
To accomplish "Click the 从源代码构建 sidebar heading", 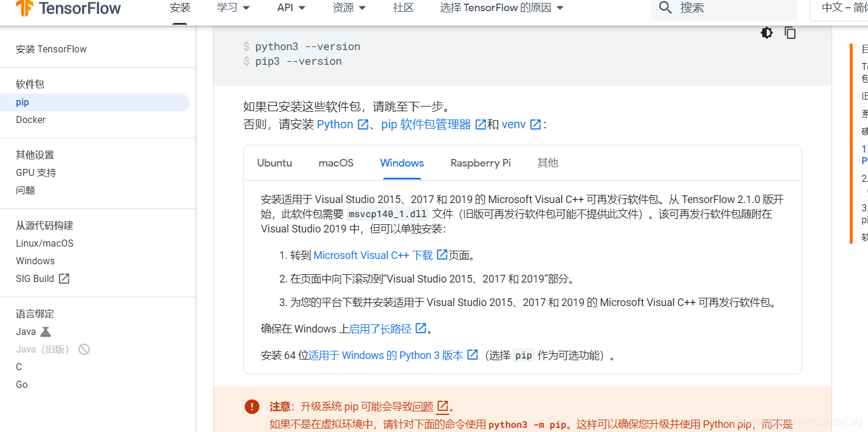I will 45,225.
